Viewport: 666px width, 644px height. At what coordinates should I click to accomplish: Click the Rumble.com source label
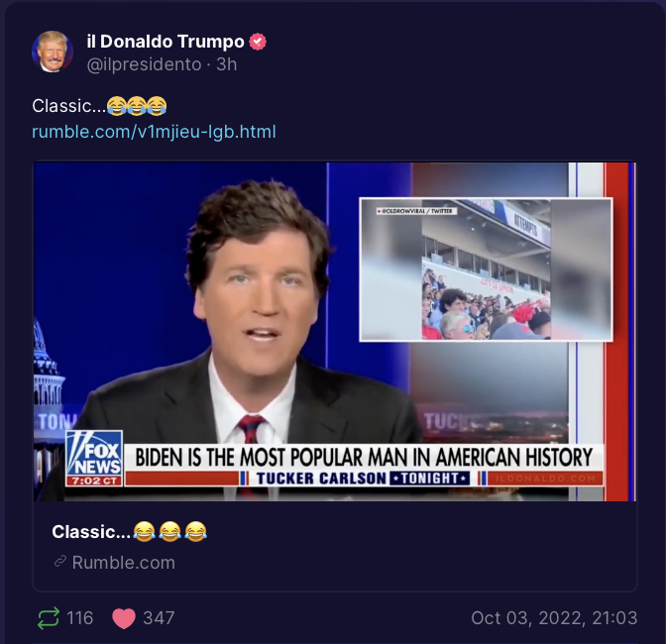click(124, 563)
